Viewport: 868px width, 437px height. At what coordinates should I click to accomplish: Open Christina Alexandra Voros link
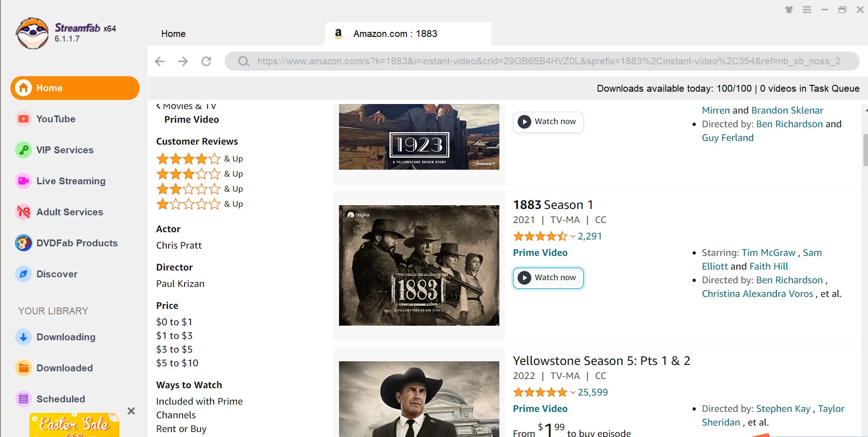(757, 294)
